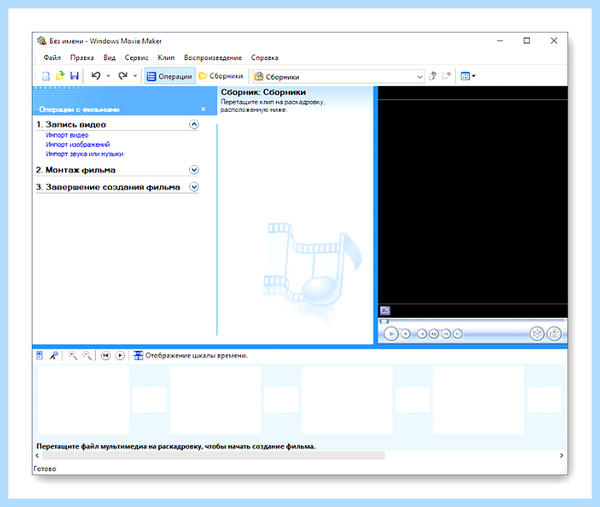Open the undo history dropdown arrow
This screenshot has height=507, width=600.
pos(108,76)
